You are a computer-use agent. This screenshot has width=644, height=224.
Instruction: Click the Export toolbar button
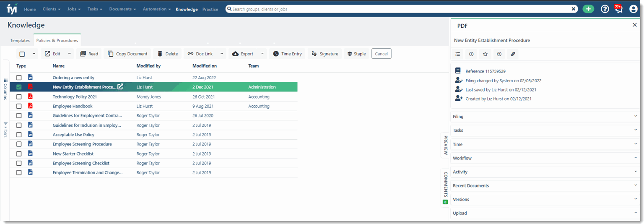(243, 54)
